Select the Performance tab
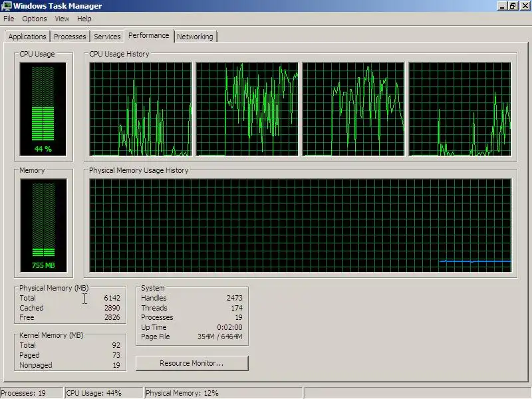 pos(148,35)
